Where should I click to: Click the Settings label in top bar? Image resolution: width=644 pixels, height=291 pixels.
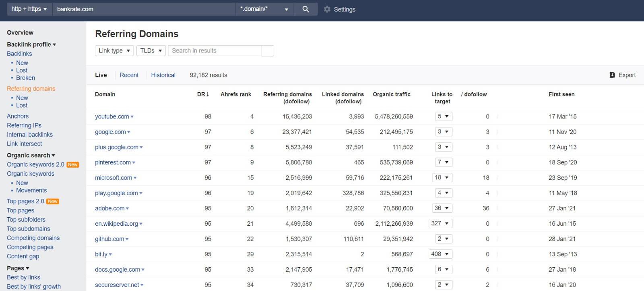[x=345, y=9]
